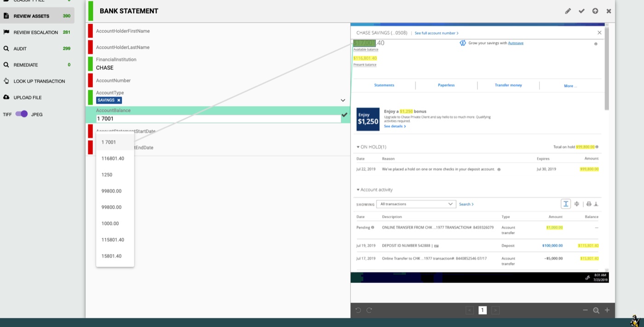Open Remediate in the sidebar

click(37, 65)
